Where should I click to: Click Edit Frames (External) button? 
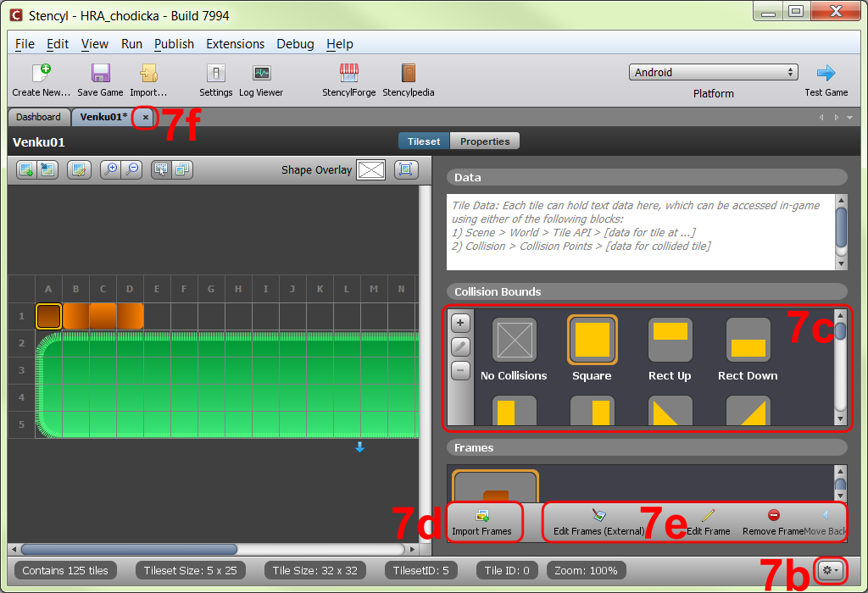(599, 523)
